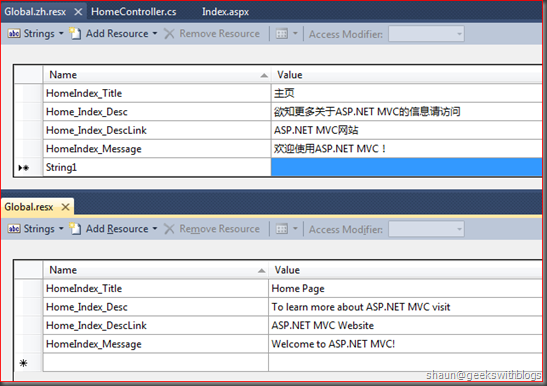Click Strings icon in Global.zh.resx toolbar
547x386 pixels.
14,34
